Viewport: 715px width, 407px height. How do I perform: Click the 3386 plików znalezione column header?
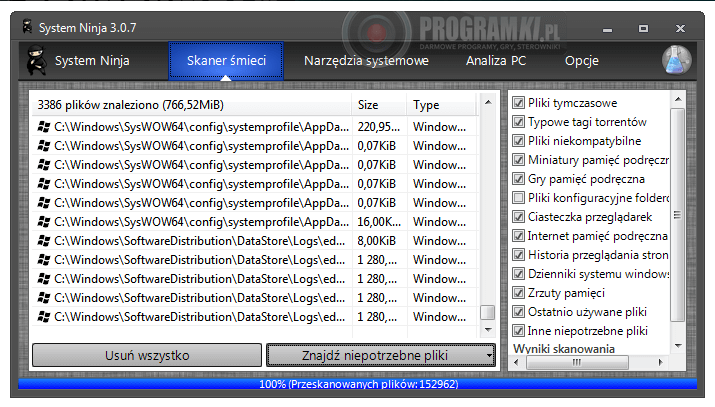pos(192,105)
